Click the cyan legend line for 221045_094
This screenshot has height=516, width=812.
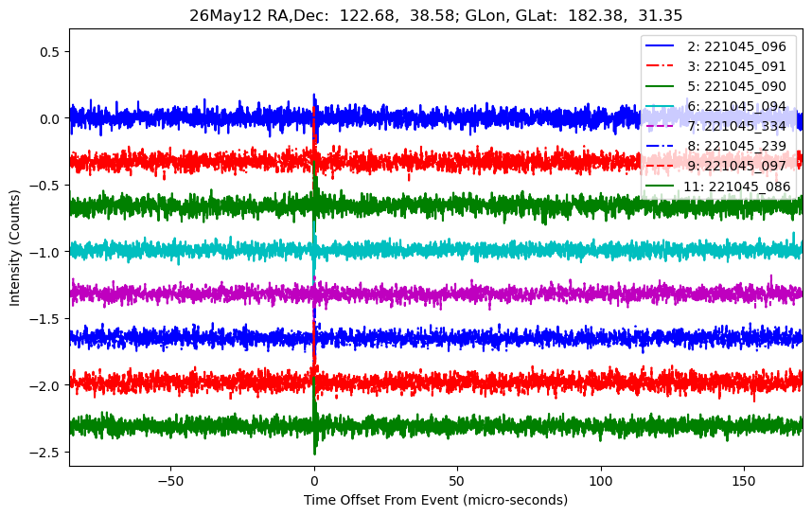pos(660,106)
